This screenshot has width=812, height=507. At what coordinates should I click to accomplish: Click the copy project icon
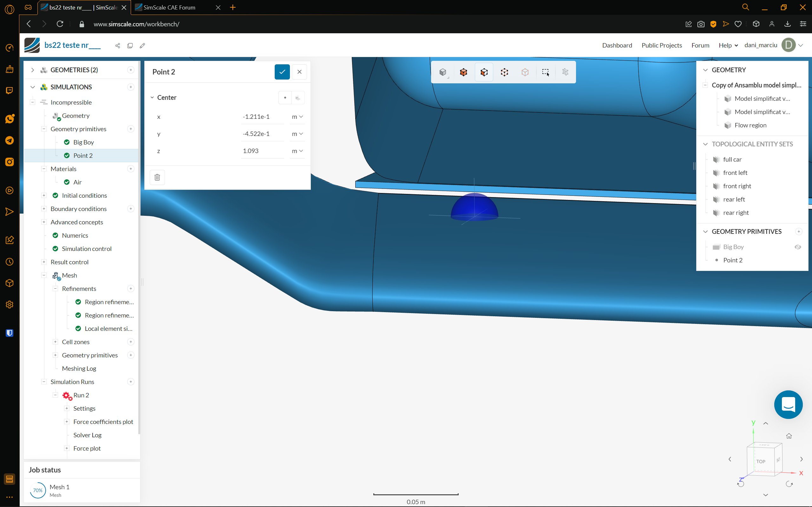coord(130,45)
